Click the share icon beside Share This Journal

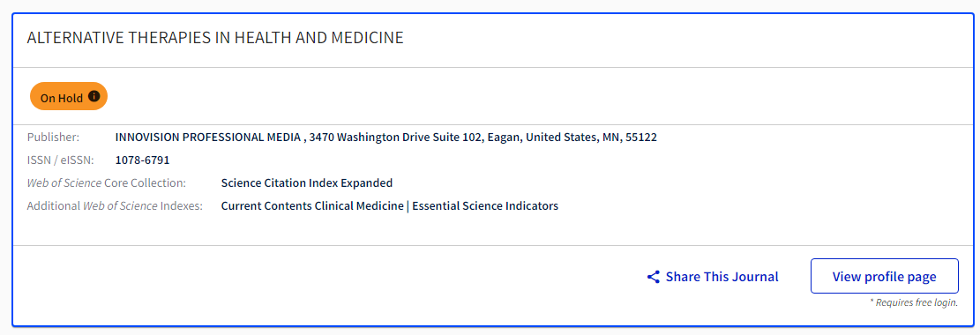653,277
